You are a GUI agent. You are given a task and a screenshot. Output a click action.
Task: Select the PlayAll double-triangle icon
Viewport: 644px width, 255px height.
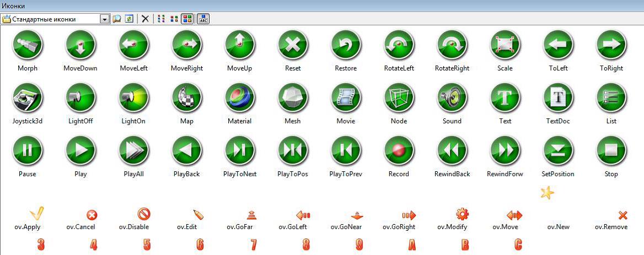coord(133,151)
